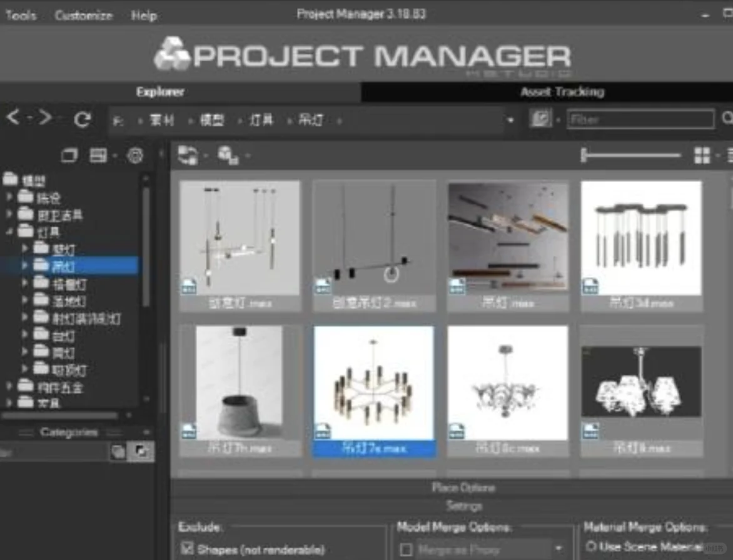This screenshot has width=733, height=560.
Task: Select the 家具 folder in tree
Action: click(49, 402)
